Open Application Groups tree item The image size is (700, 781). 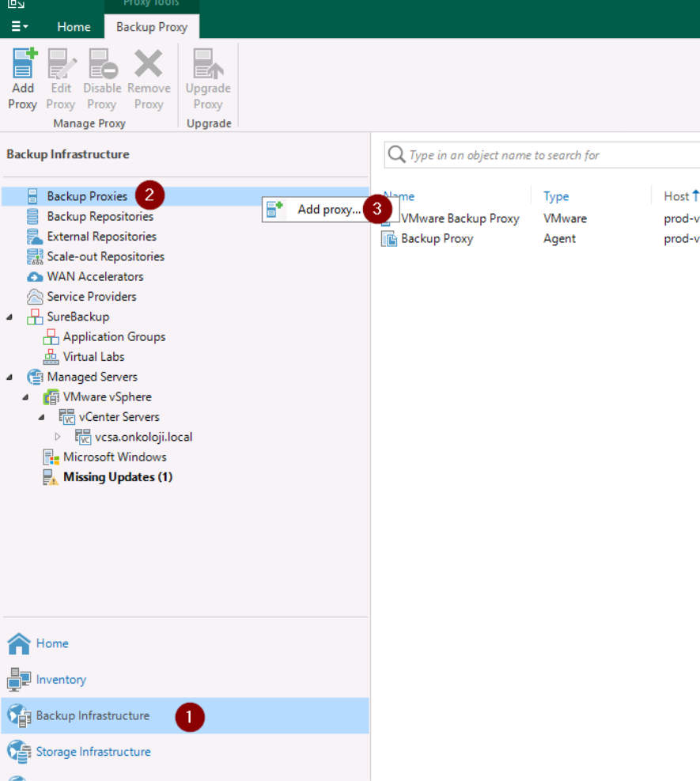tap(114, 337)
